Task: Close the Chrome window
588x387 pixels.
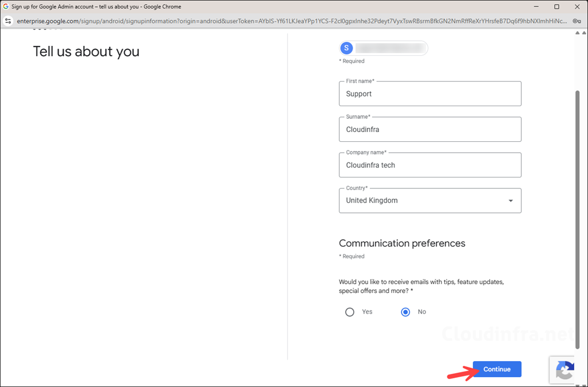Action: click(577, 6)
